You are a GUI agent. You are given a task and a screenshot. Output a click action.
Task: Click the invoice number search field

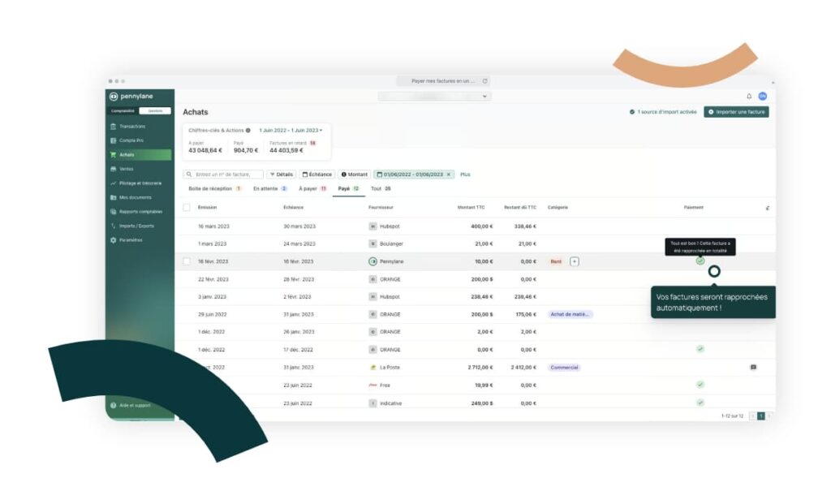click(x=224, y=174)
